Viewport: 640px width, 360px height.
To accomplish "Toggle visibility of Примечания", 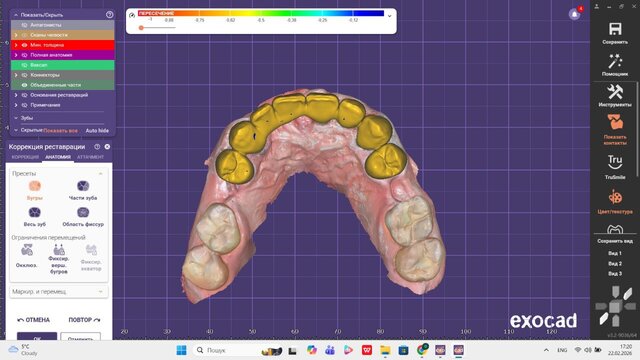I will [24, 105].
